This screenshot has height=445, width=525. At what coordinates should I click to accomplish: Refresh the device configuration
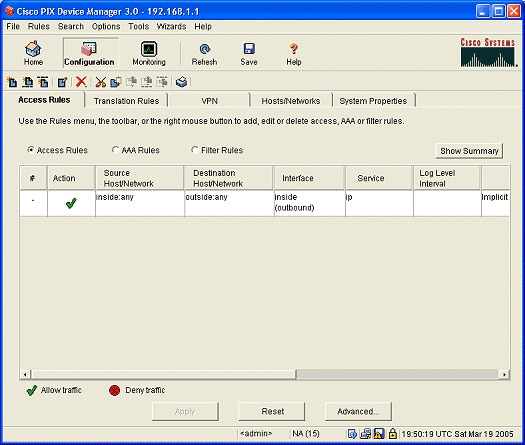pyautogui.click(x=204, y=53)
